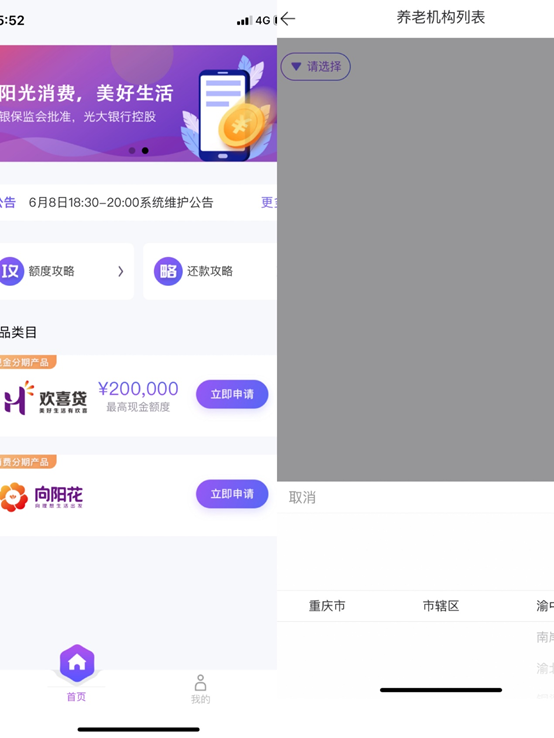The height and width of the screenshot is (738, 554).
Task: Tap the 向阳花 logo
Action: pos(41,497)
